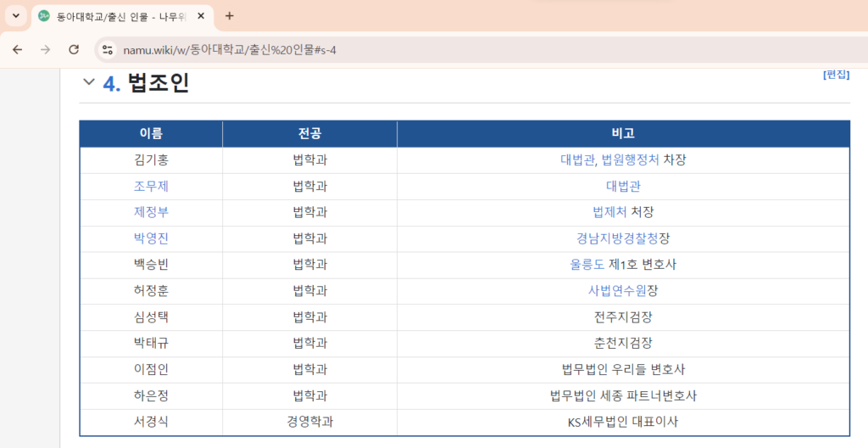Click 제1호 변호사 text in 백승빈 row
The height and width of the screenshot is (448, 868).
click(643, 265)
